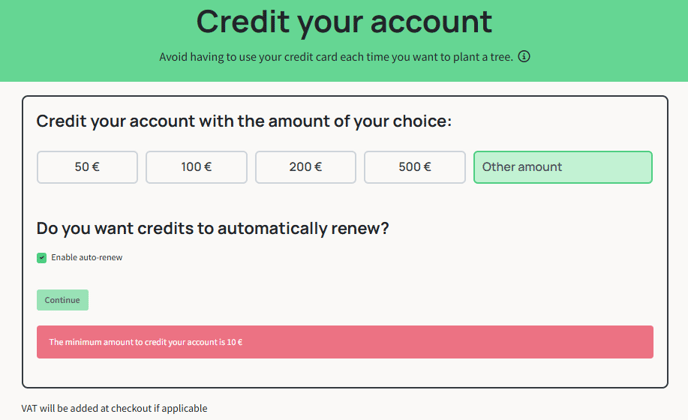688x420 pixels.
Task: Click the amount of your choice heading
Action: pos(244,122)
